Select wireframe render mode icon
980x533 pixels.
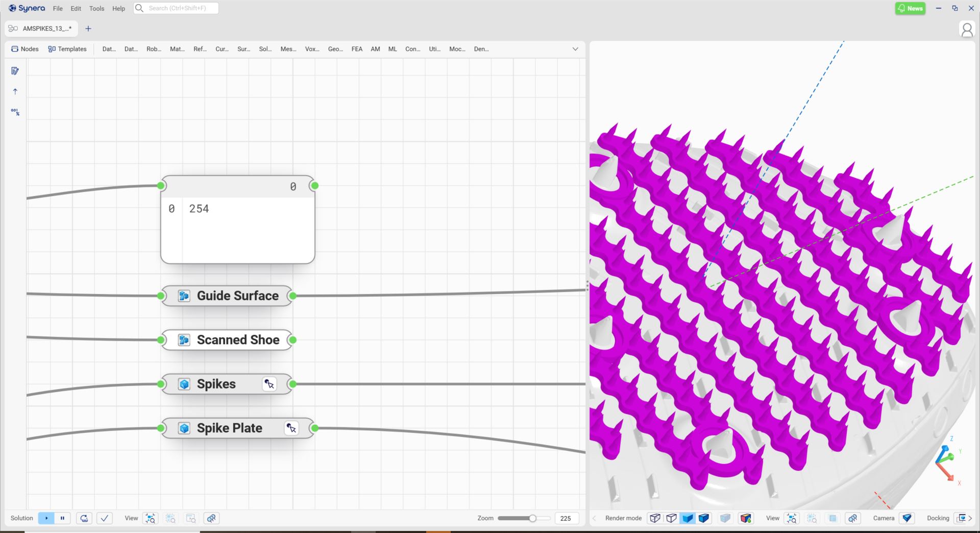[x=655, y=518]
